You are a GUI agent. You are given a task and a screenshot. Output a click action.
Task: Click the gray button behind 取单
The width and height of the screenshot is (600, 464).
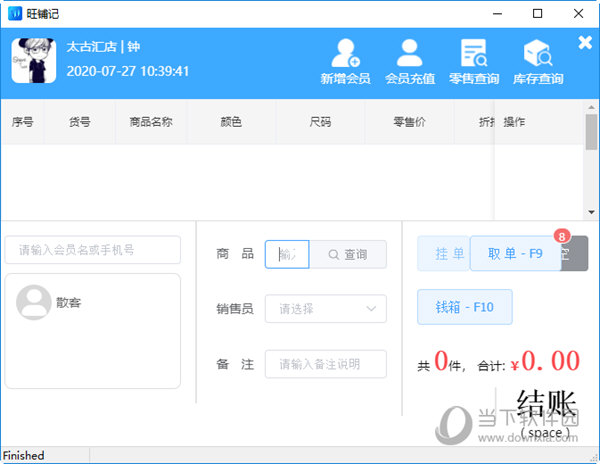(x=575, y=253)
